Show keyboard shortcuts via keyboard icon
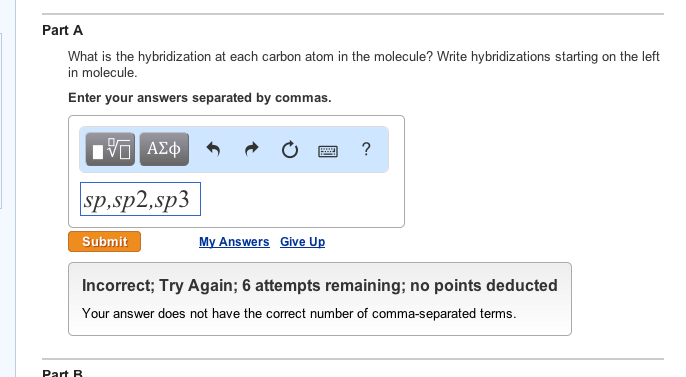The height and width of the screenshot is (377, 686). pyautogui.click(x=328, y=151)
